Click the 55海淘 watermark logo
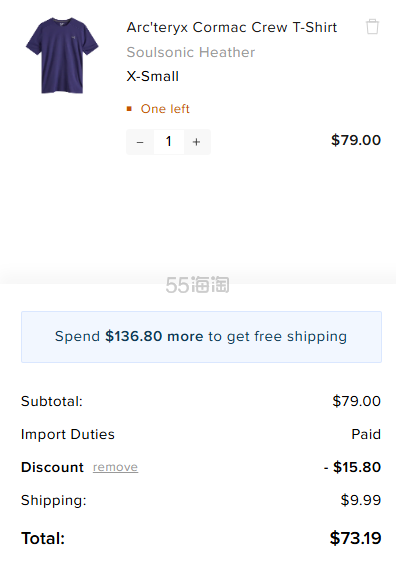 pyautogui.click(x=197, y=285)
